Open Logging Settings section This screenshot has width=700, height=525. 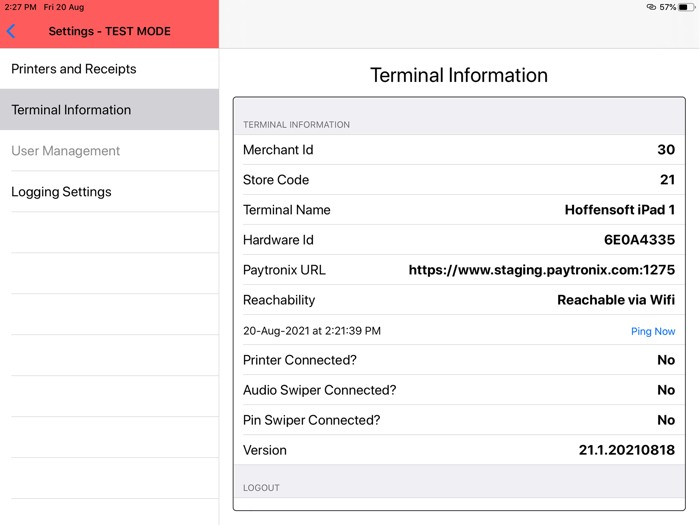point(109,192)
